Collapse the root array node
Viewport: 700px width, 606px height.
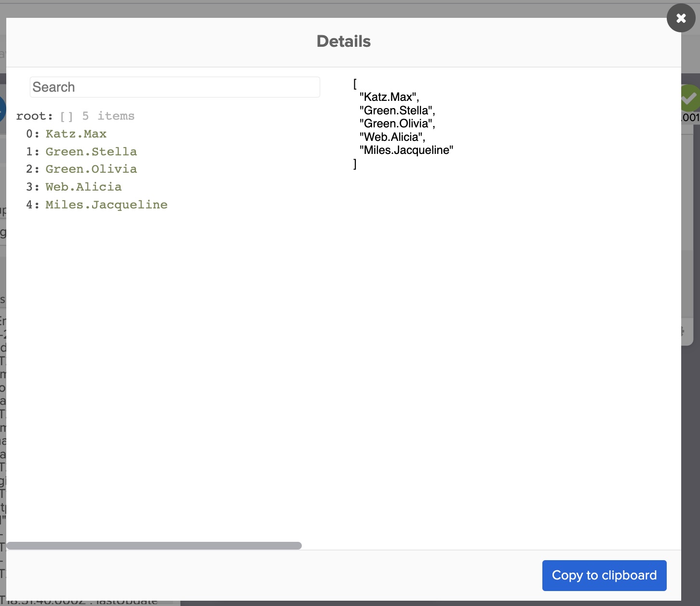coord(34,116)
